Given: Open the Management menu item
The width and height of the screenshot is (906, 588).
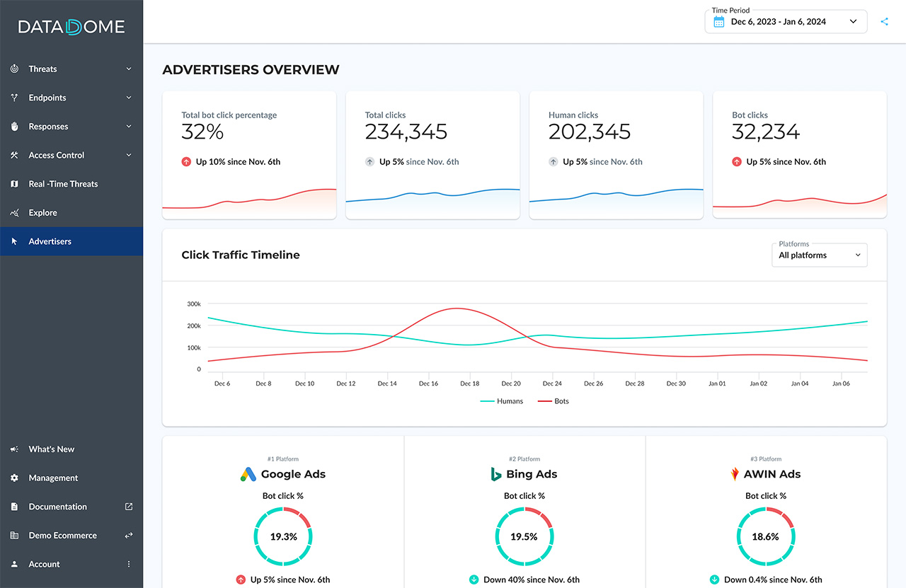Looking at the screenshot, I should coord(51,478).
